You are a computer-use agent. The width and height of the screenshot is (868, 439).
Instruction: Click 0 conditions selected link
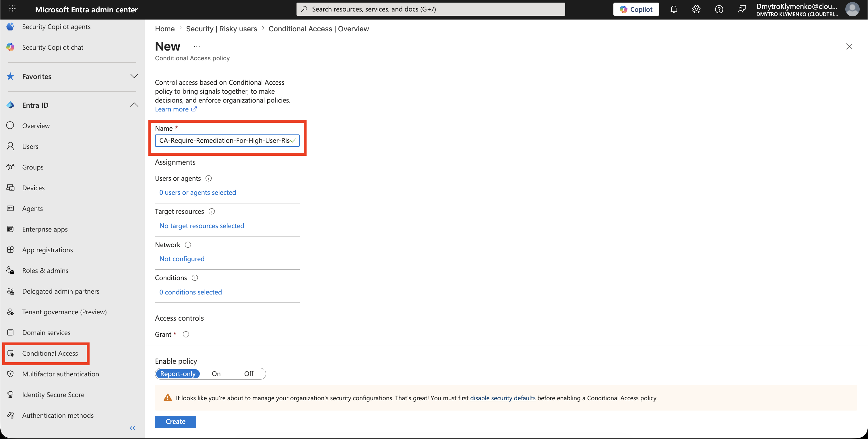tap(191, 292)
